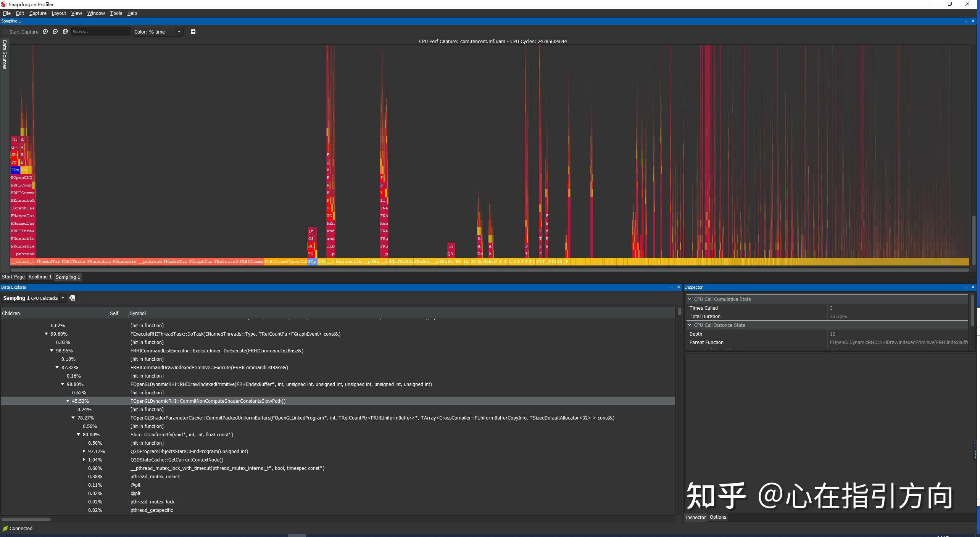The height and width of the screenshot is (537, 980).
Task: Click the zoom in magnifier icon
Action: click(45, 32)
